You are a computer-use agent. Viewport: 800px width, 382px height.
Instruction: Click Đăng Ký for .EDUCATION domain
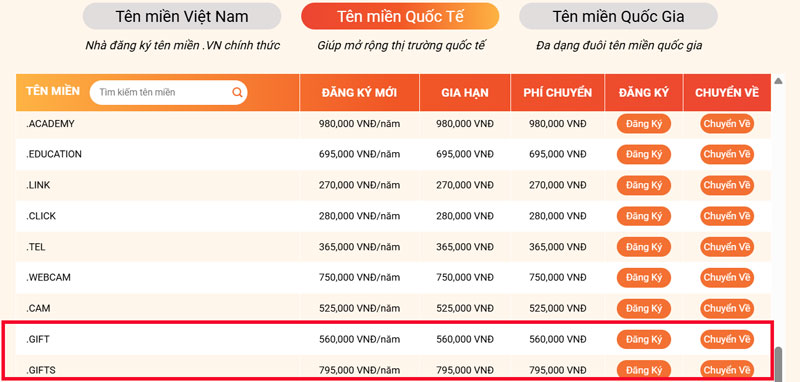pos(644,155)
